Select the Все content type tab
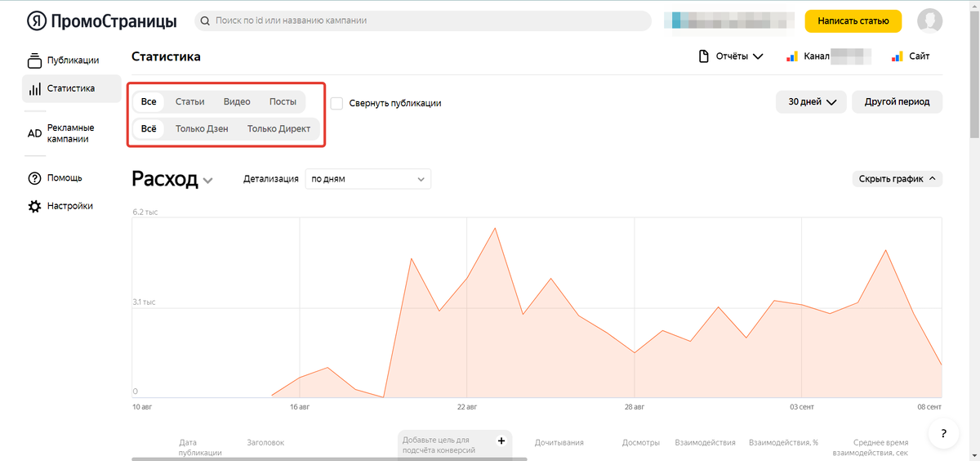Screen dimensions: 980x461 coord(149,102)
